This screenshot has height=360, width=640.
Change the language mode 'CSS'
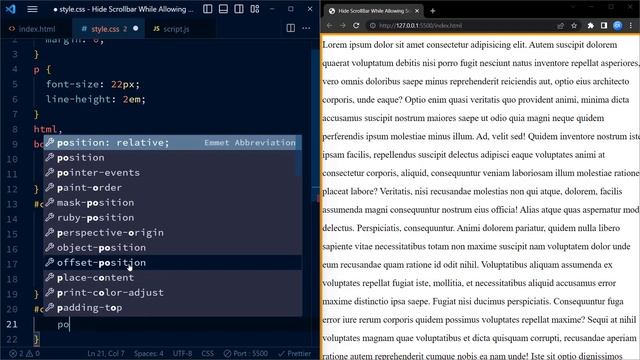[x=207, y=353]
